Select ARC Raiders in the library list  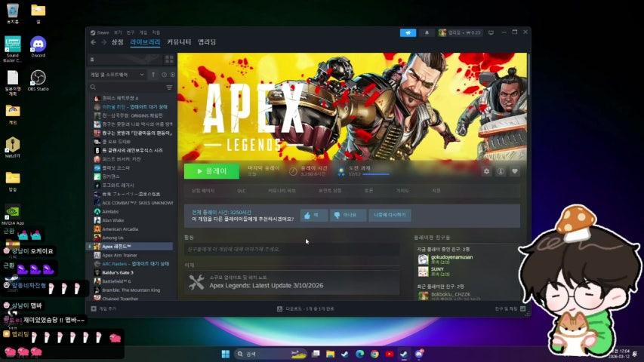click(131, 264)
